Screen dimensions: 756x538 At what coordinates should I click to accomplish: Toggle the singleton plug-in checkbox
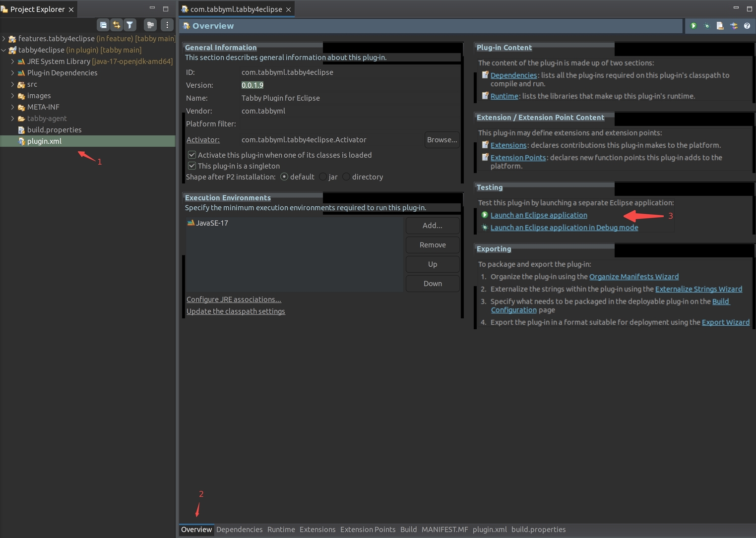[x=192, y=166]
